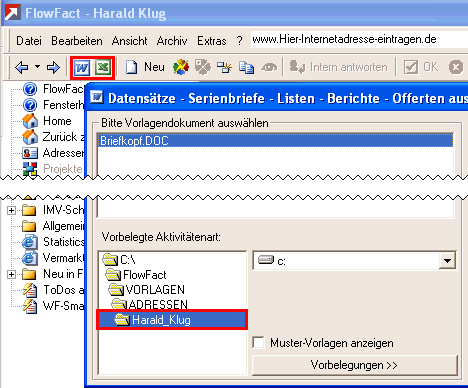This screenshot has width=468, height=388.
Task: Open Projekte in the navigation tree
Action: pyautogui.click(x=53, y=169)
